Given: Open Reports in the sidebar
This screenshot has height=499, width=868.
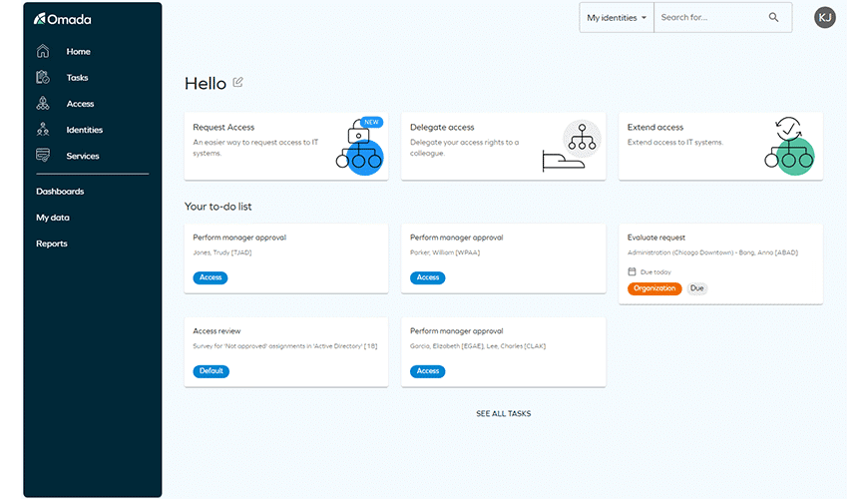Looking at the screenshot, I should [52, 244].
